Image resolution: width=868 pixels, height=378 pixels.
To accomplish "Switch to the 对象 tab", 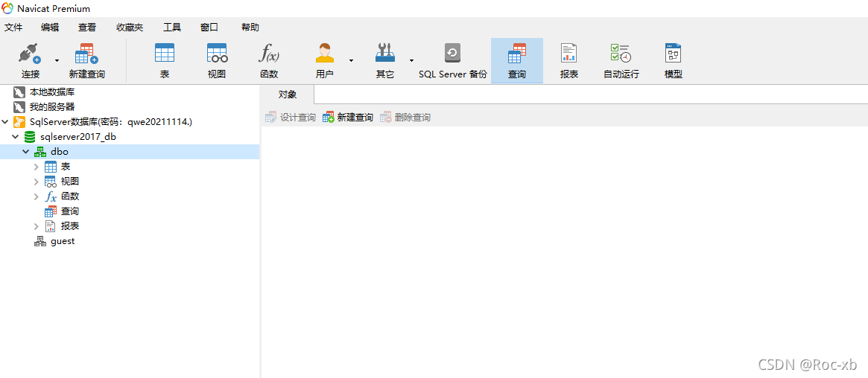I will 288,94.
